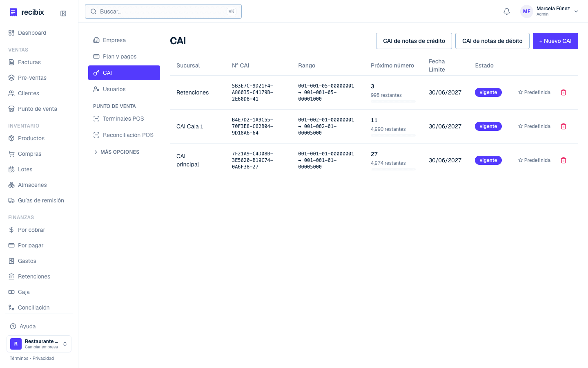Open Reconciliación POS

point(124,135)
